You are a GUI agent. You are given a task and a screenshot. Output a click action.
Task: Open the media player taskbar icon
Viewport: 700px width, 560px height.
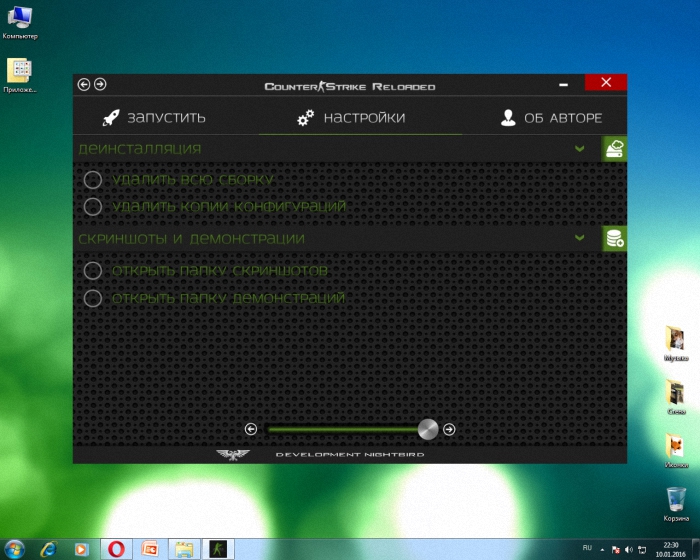pos(81,549)
